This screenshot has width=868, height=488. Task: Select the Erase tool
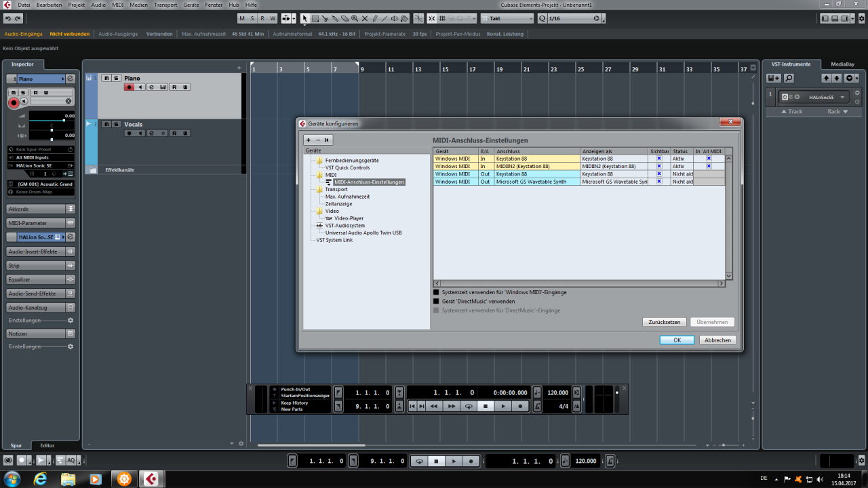click(344, 18)
